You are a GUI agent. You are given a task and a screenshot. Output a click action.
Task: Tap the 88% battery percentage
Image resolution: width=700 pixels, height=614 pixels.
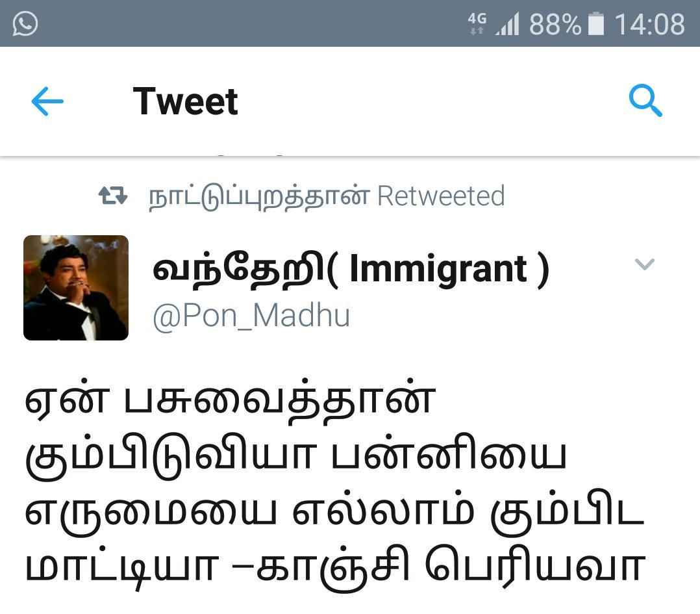[x=555, y=24]
